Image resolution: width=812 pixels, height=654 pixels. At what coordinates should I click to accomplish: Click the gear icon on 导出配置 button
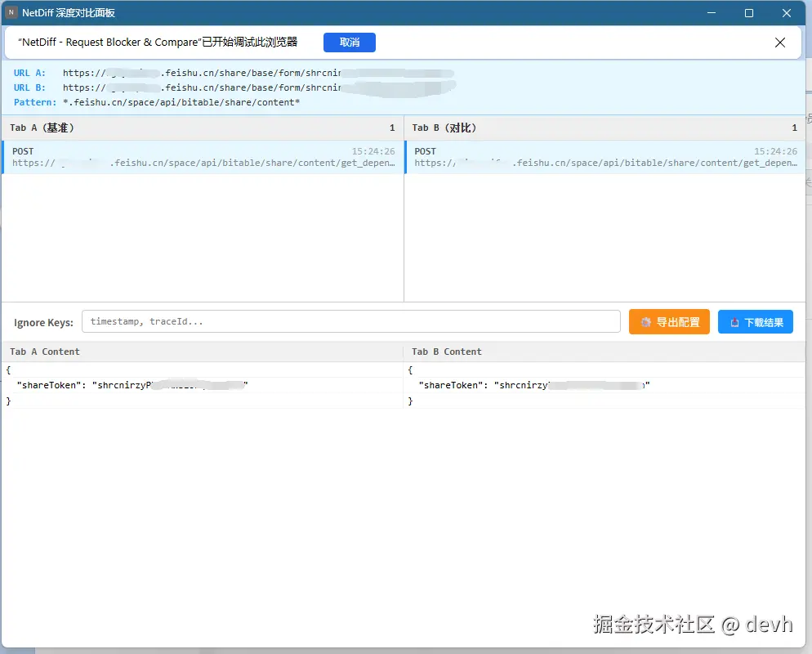[x=645, y=322]
